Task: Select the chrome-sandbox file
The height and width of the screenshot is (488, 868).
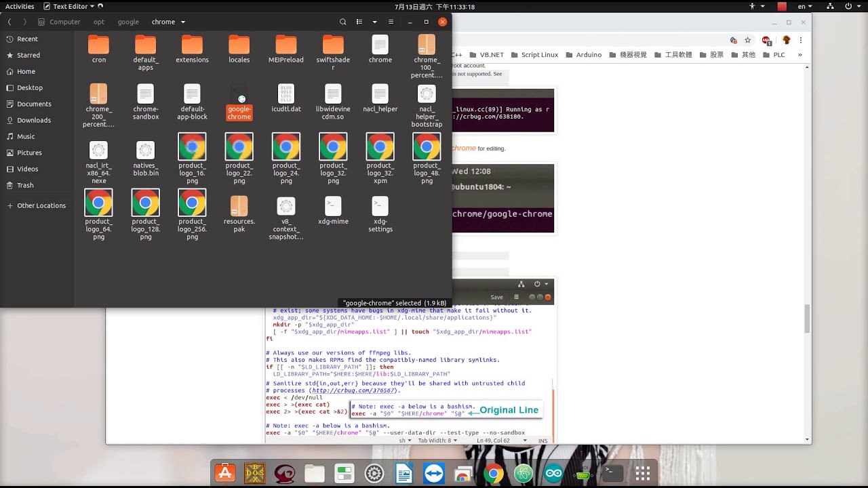Action: pyautogui.click(x=146, y=102)
